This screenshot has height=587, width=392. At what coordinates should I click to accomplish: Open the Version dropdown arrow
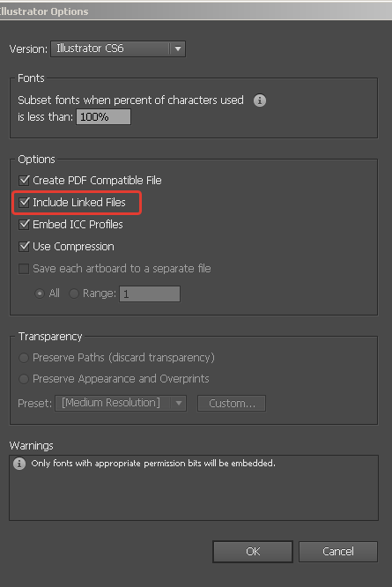click(x=178, y=48)
